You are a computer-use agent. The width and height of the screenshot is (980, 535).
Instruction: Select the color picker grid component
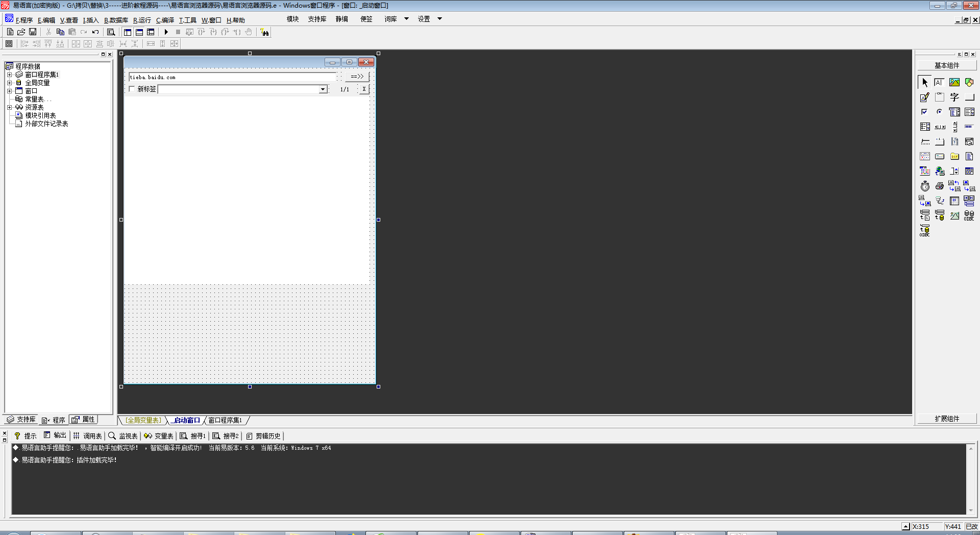click(x=924, y=171)
